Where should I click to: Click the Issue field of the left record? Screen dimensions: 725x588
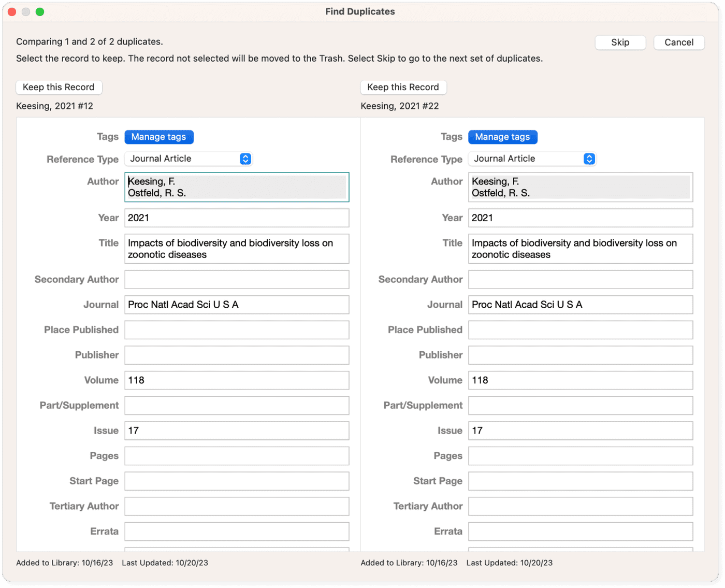pyautogui.click(x=236, y=431)
